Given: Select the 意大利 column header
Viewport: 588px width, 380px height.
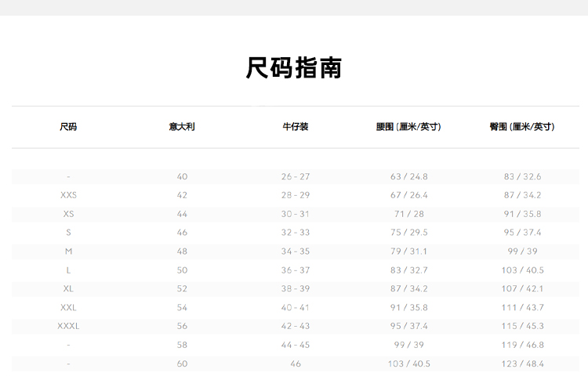Looking at the screenshot, I should [x=182, y=127].
